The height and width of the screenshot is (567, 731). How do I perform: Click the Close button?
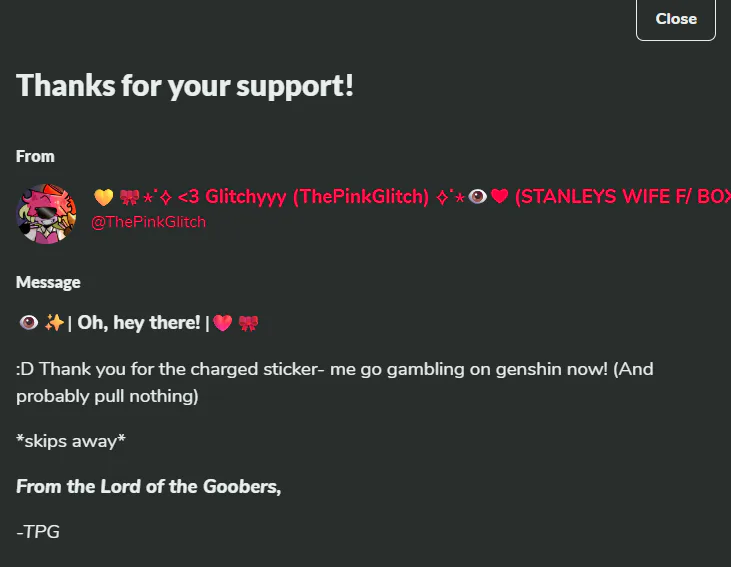click(676, 19)
